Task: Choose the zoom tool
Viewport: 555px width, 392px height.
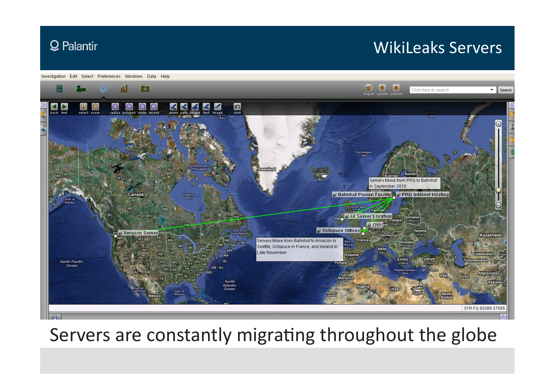Action: [x=95, y=107]
